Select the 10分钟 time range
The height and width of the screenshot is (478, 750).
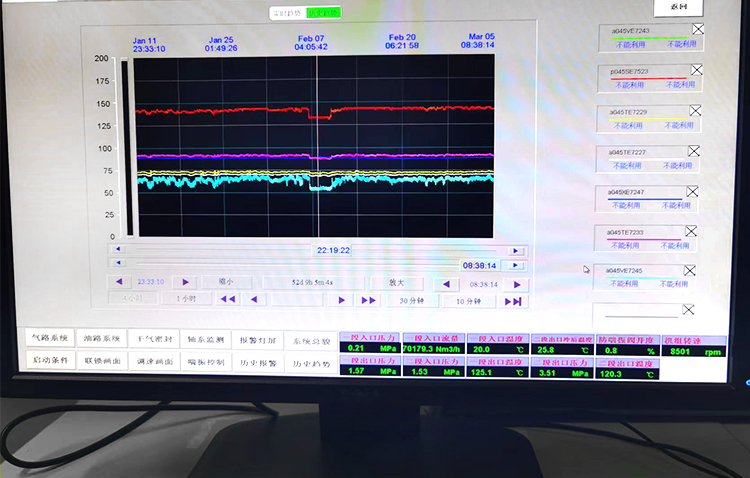coord(468,301)
